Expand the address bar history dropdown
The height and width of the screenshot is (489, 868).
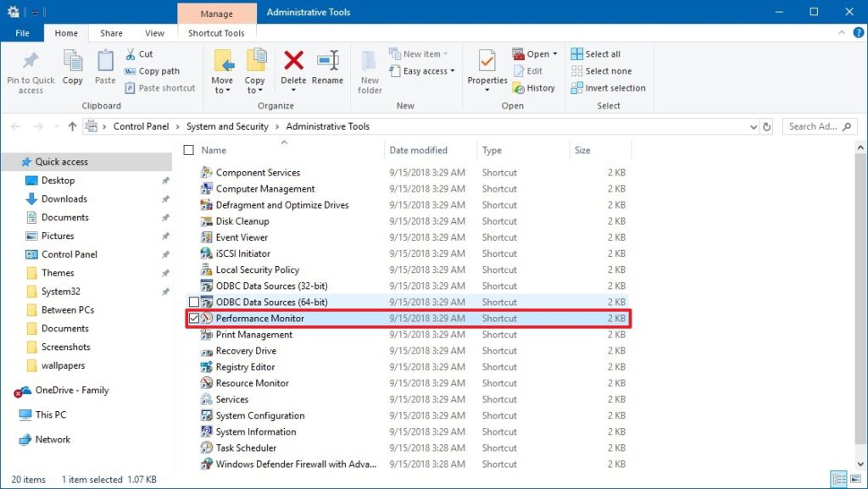tap(754, 126)
